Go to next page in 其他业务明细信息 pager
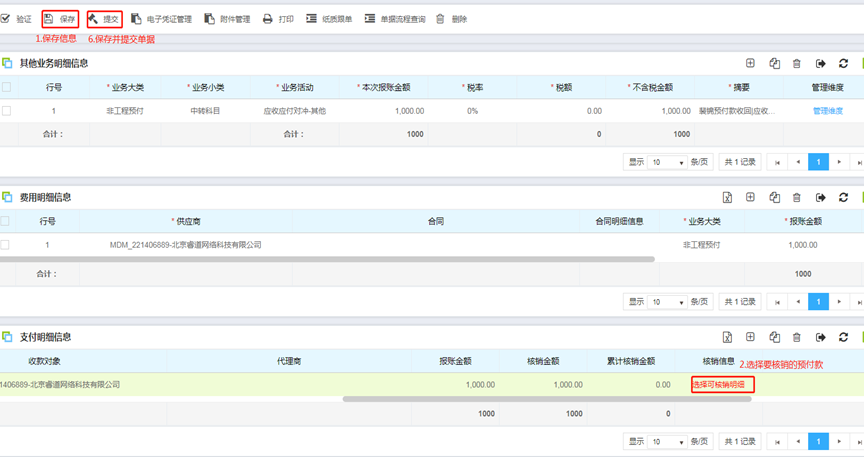 pyautogui.click(x=839, y=162)
